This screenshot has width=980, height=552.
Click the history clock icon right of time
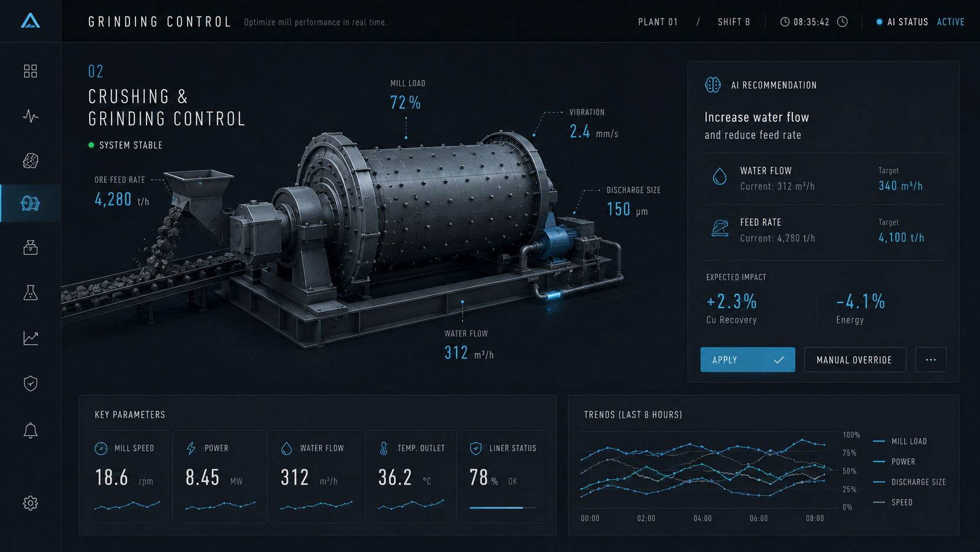[x=842, y=22]
